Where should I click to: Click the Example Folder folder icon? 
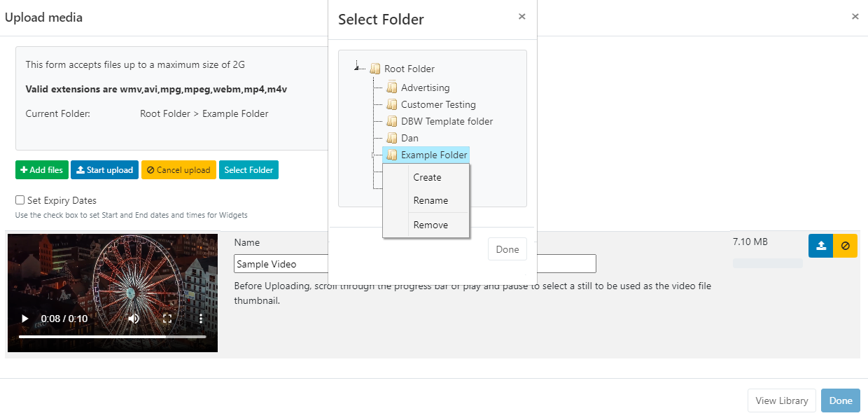coord(392,155)
